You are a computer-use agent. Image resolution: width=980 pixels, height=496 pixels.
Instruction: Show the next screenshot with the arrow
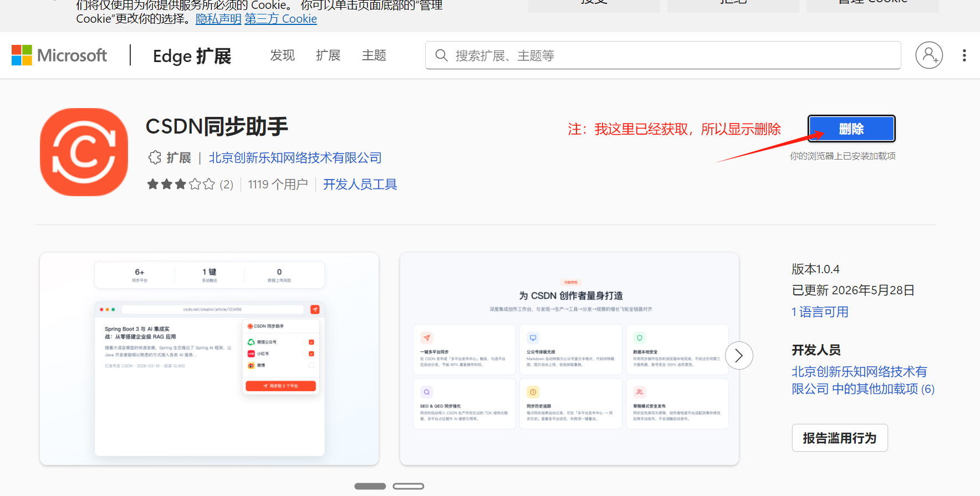[738, 356]
